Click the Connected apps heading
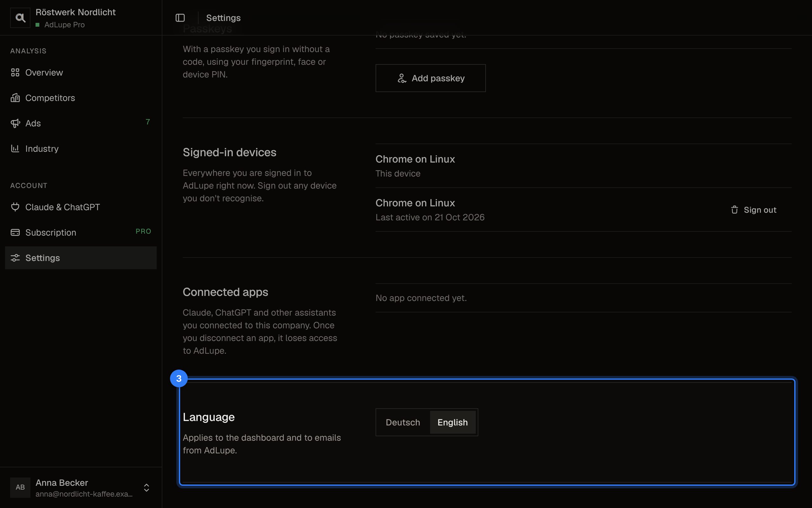The width and height of the screenshot is (812, 508). coord(225,292)
